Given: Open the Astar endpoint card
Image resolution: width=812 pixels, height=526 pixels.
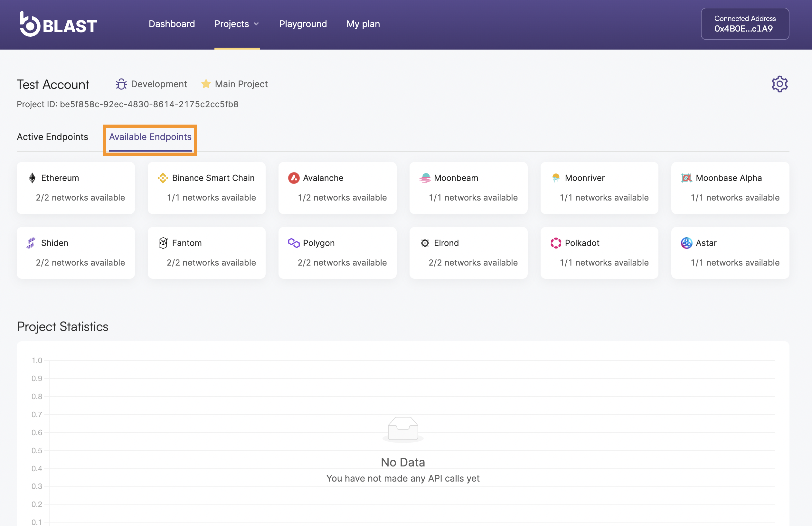Looking at the screenshot, I should pyautogui.click(x=730, y=253).
